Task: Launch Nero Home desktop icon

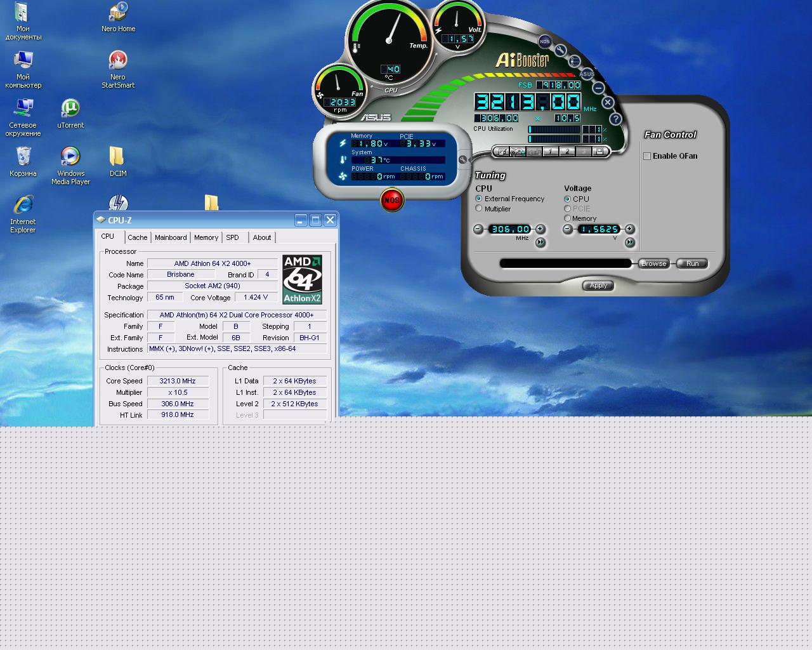Action: click(118, 17)
